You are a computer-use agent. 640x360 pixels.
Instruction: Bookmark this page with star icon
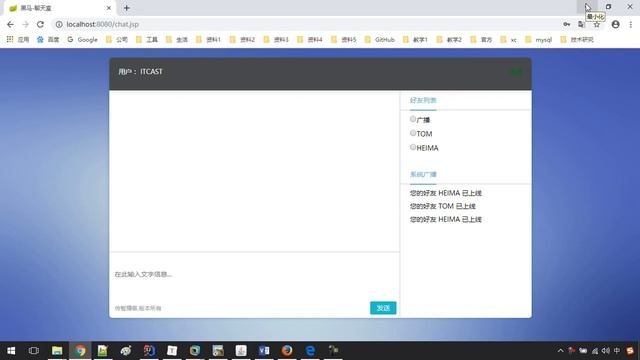pos(597,25)
